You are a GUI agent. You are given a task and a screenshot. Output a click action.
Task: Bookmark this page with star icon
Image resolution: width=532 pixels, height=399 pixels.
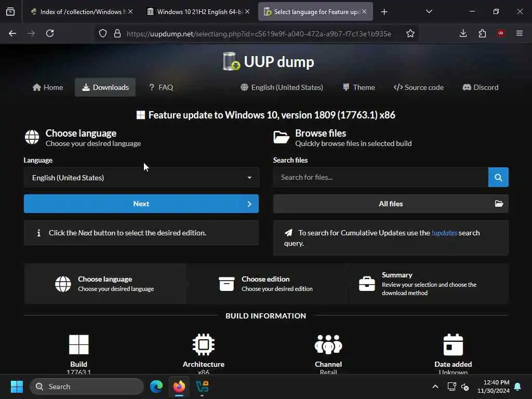[410, 33]
